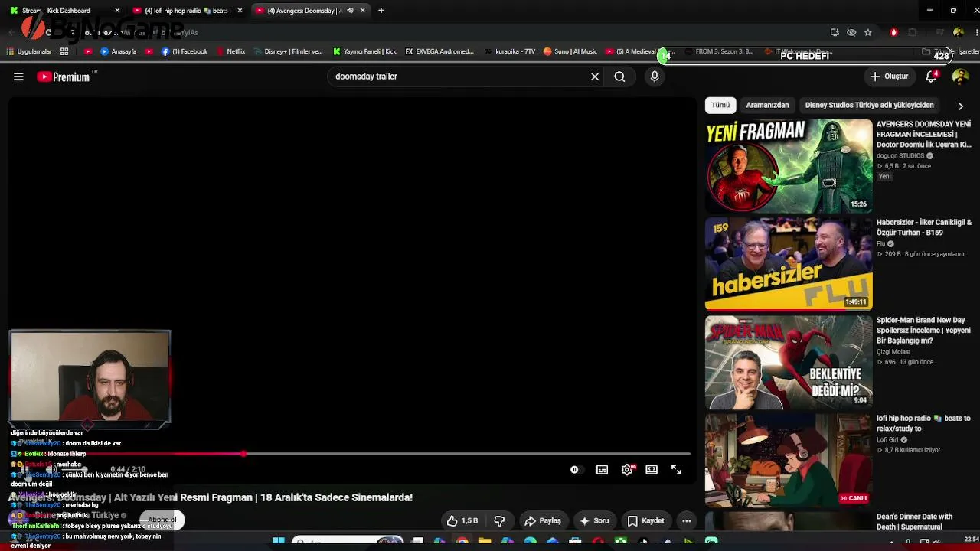
Task: Dislike the video
Action: click(499, 521)
